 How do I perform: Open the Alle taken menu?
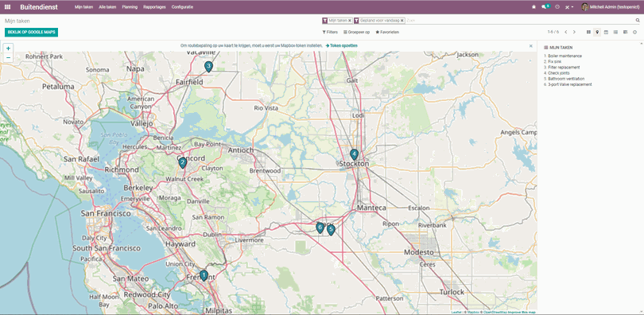pyautogui.click(x=107, y=7)
